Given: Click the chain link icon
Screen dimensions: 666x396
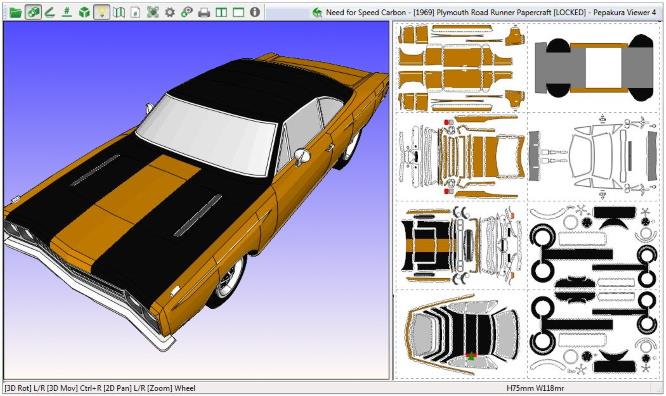Looking at the screenshot, I should click(x=186, y=12).
